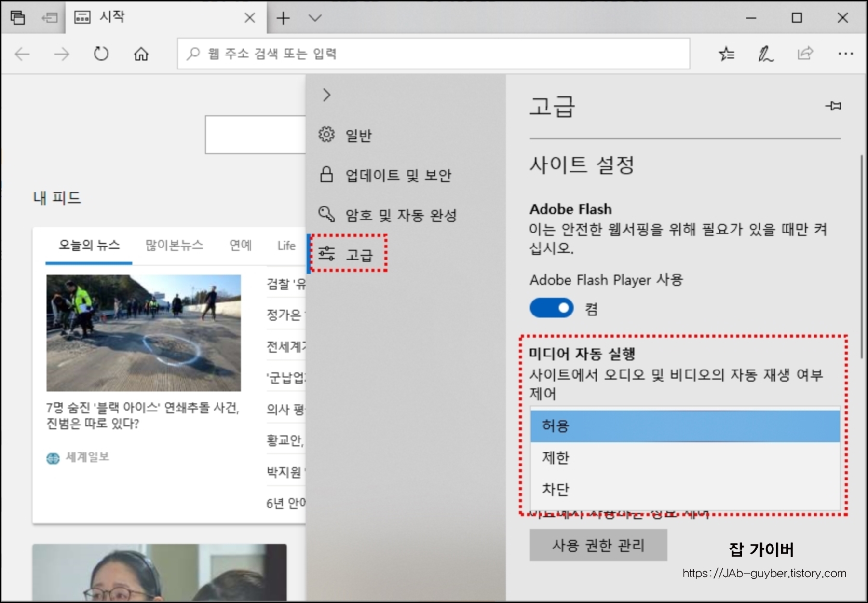The image size is (868, 603).
Task: Switch to Life feed tab
Action: [286, 246]
